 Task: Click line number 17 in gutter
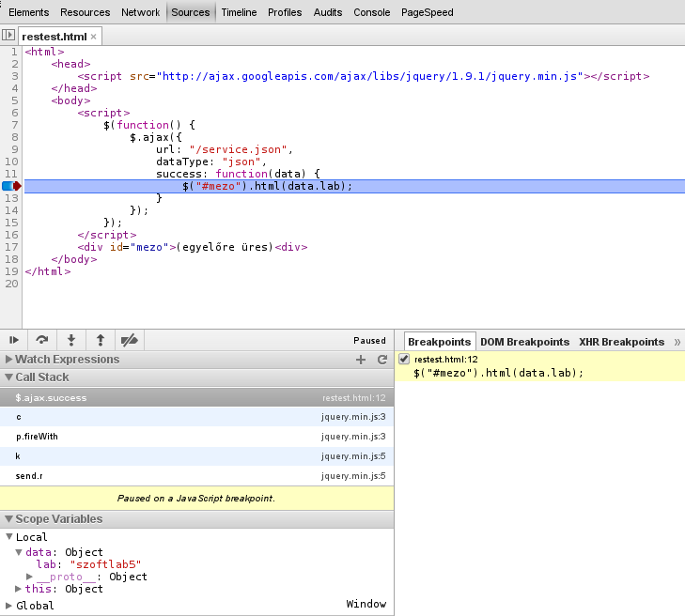[12, 247]
